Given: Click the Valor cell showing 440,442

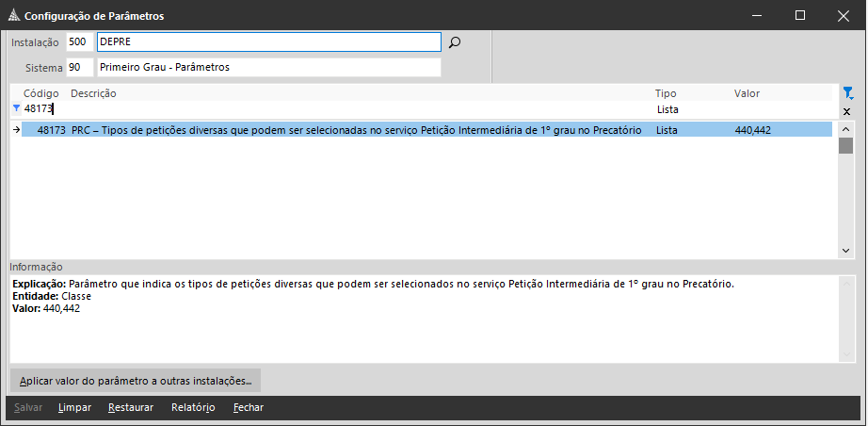Looking at the screenshot, I should pyautogui.click(x=753, y=130).
